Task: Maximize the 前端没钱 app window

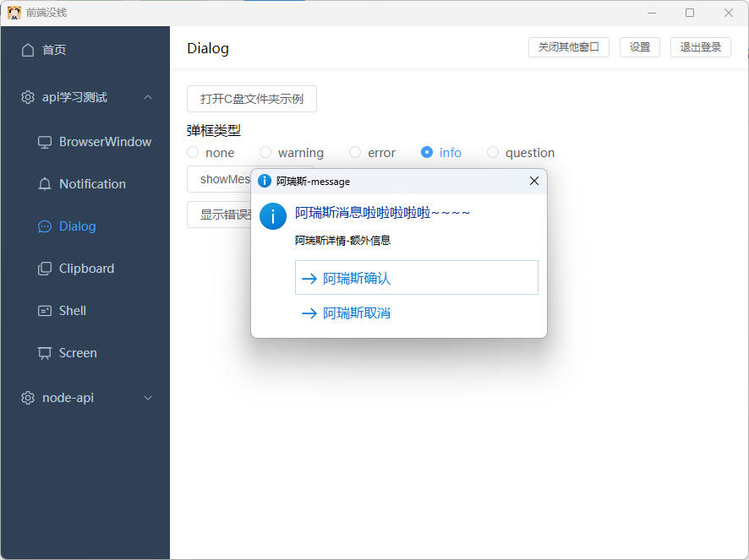Action: coord(690,13)
